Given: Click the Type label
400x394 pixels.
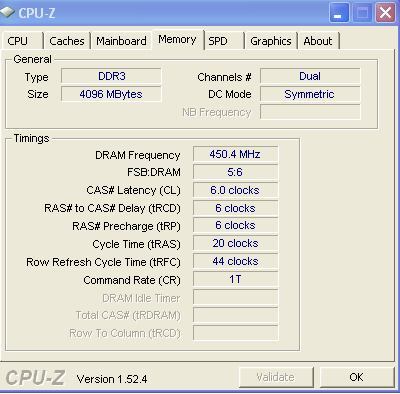Looking at the screenshot, I should [36, 78].
